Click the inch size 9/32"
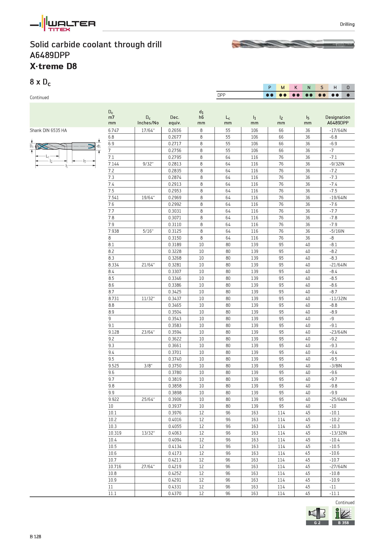 coord(148,164)
